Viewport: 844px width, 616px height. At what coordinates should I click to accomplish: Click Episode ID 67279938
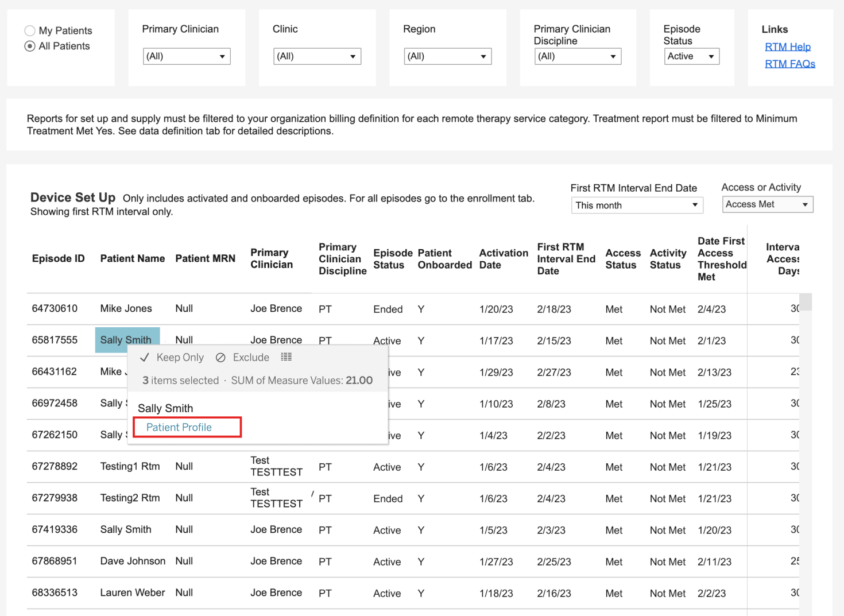tap(55, 498)
